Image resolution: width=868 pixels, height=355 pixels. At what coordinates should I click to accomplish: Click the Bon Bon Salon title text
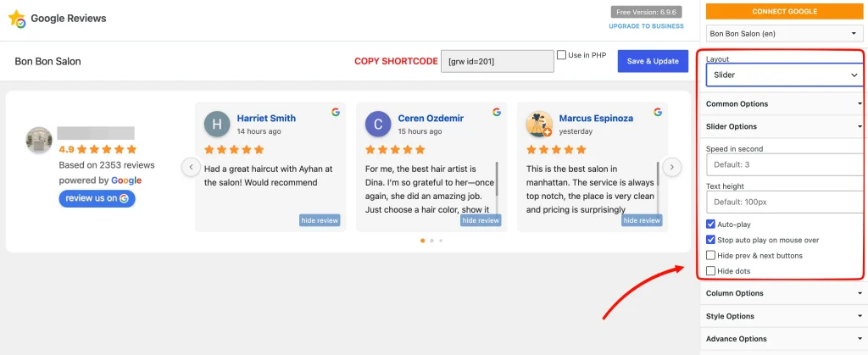48,61
